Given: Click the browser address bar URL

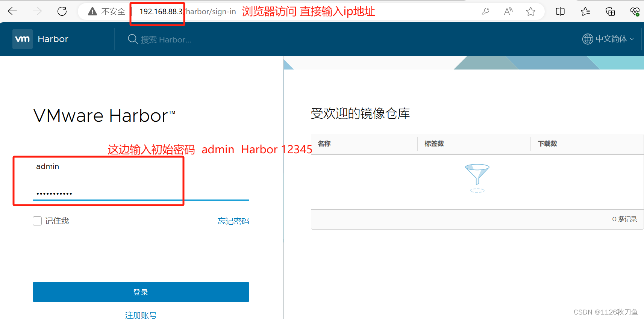Looking at the screenshot, I should point(188,12).
